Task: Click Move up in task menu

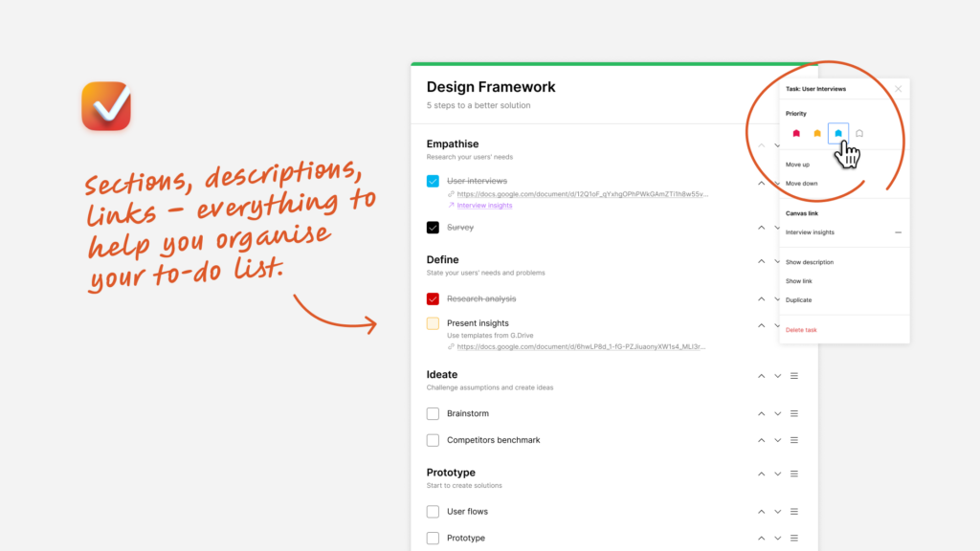Action: click(797, 165)
